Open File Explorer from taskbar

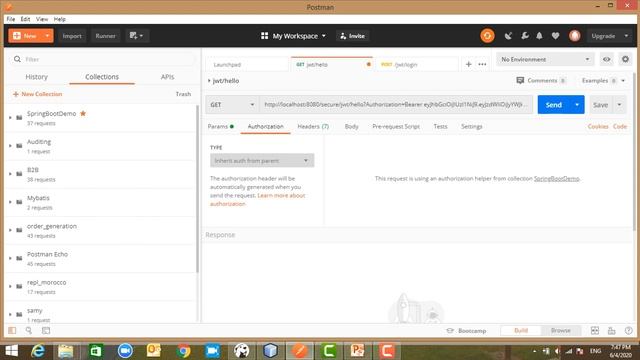[x=65, y=351]
